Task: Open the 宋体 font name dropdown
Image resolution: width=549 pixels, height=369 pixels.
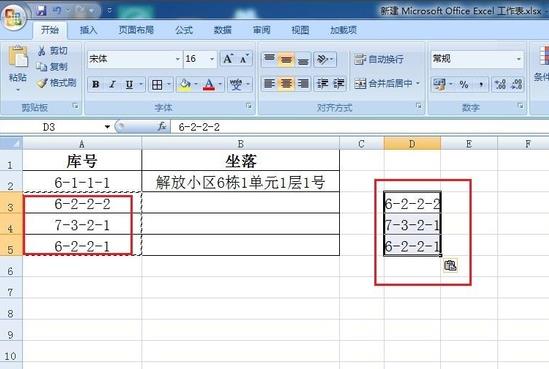Action: (178, 59)
